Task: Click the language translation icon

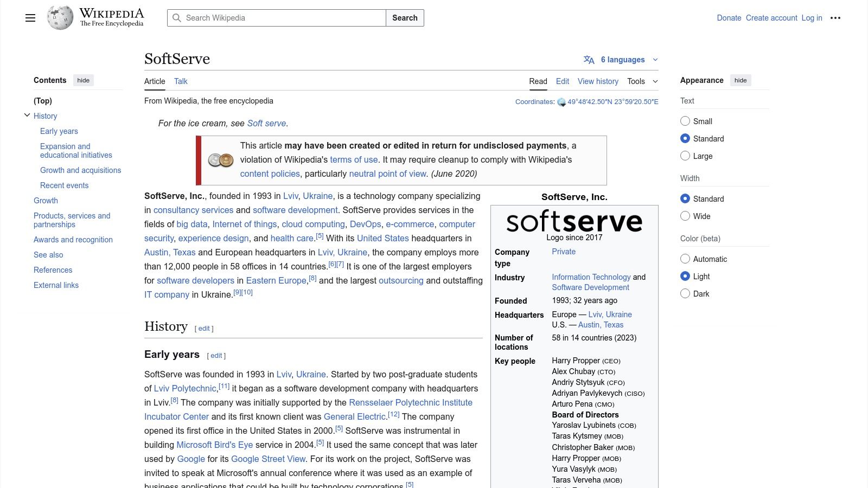Action: (589, 60)
